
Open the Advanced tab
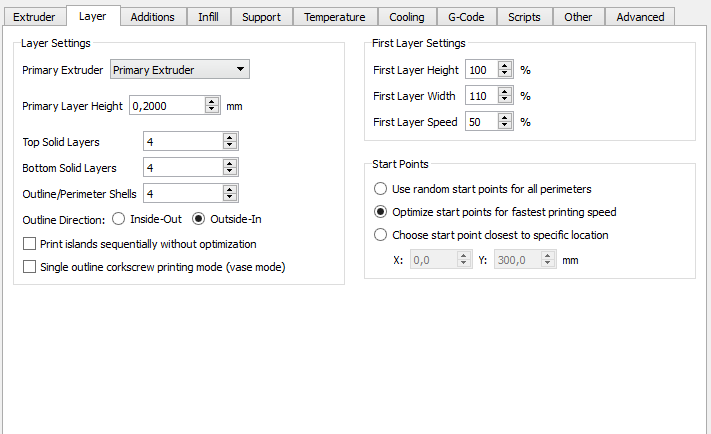pyautogui.click(x=640, y=17)
